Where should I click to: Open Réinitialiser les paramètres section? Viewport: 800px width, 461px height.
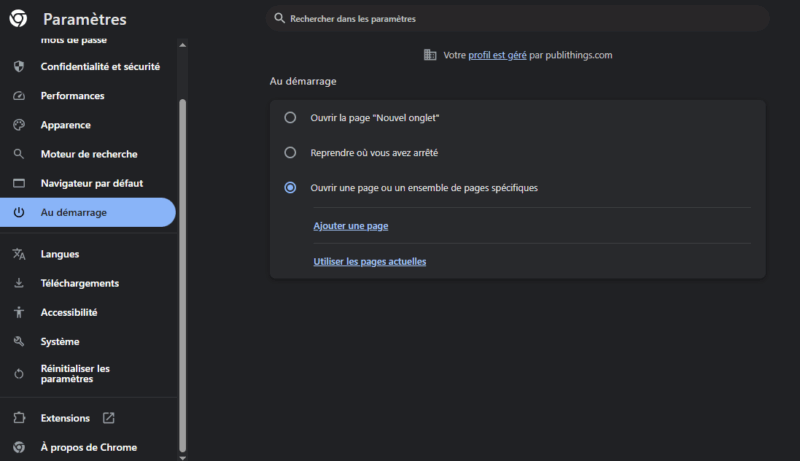click(88, 374)
